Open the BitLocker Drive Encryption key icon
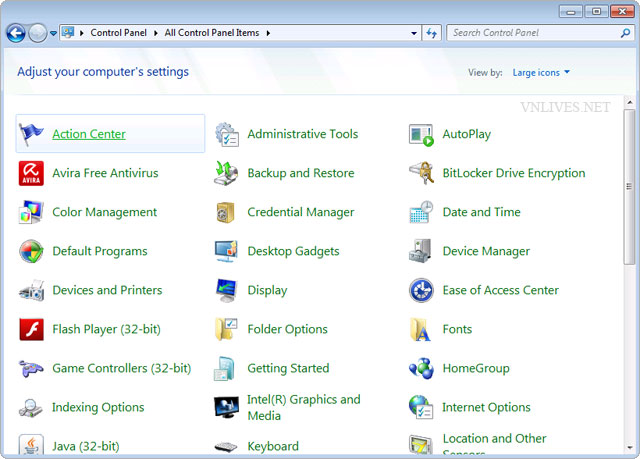This screenshot has width=640, height=459. coord(421,173)
